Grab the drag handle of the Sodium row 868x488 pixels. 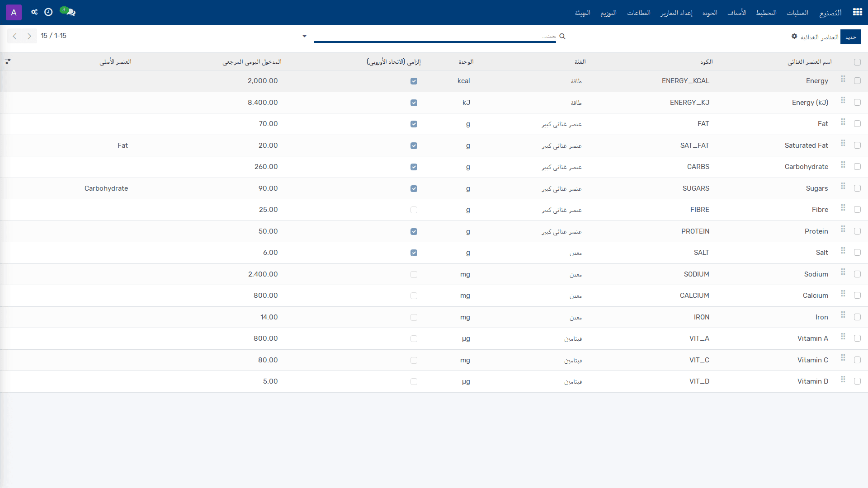[x=843, y=272]
